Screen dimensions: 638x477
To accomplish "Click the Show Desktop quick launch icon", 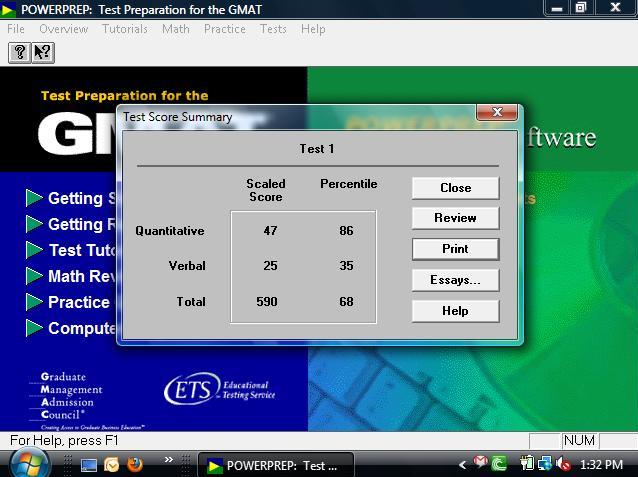I will pos(89,465).
